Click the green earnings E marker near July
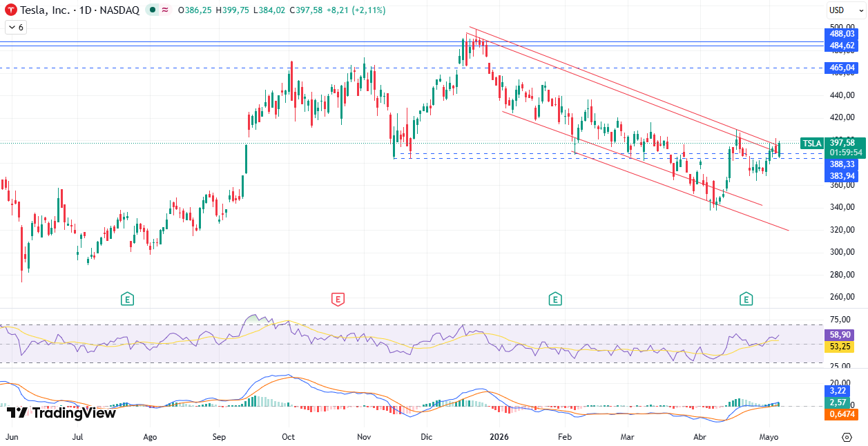This screenshot has height=446, width=868. 127,299
